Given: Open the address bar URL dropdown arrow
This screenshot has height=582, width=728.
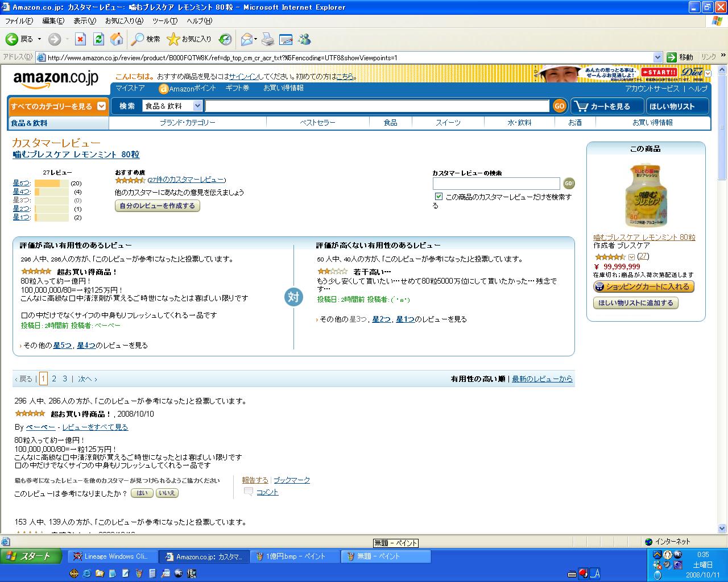Looking at the screenshot, I should tap(657, 57).
